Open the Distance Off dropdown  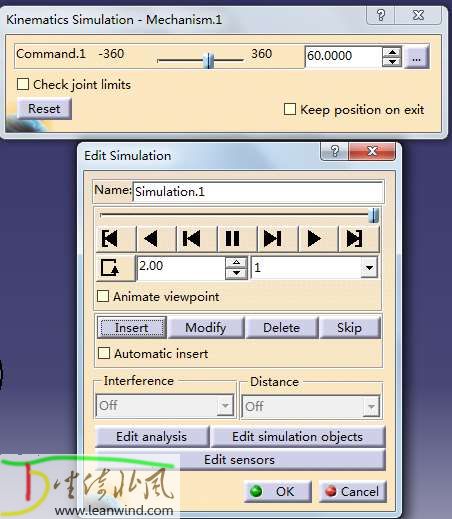point(371,406)
